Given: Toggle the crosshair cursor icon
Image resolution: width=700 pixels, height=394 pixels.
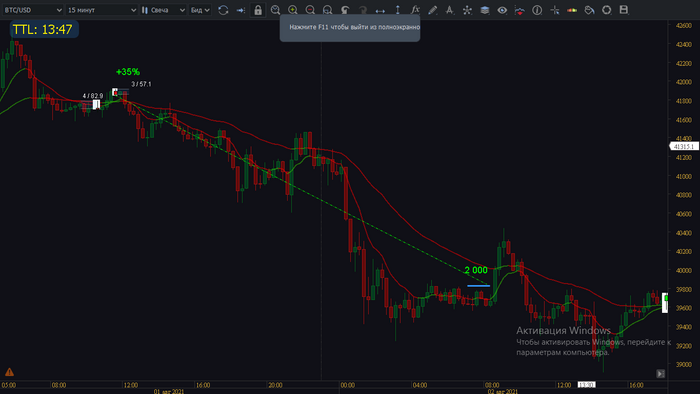Looking at the screenshot, I should [x=554, y=10].
